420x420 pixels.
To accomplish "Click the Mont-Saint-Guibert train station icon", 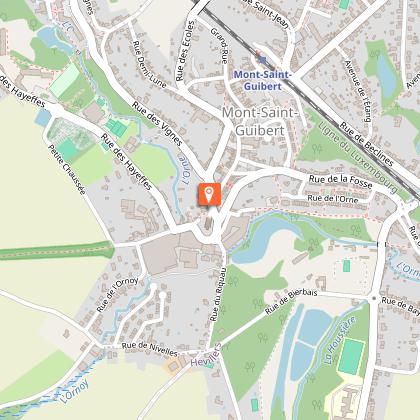I will tap(263, 60).
